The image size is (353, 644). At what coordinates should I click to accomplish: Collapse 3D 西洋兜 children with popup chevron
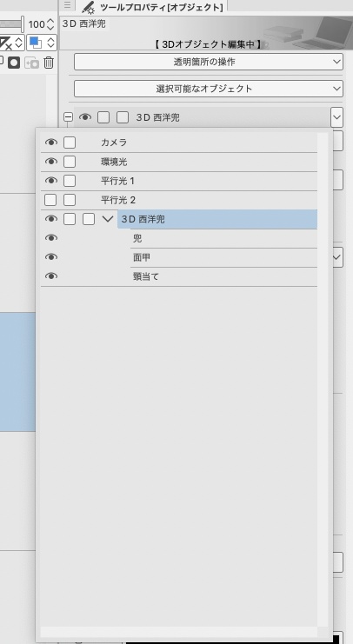click(x=108, y=219)
